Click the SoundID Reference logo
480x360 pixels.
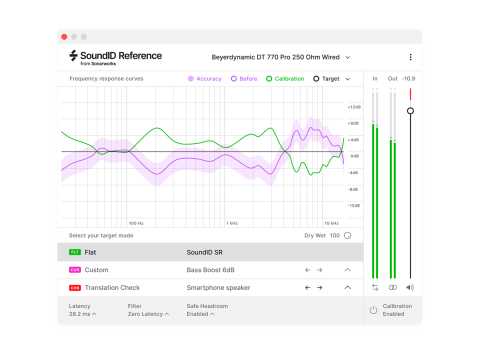(x=115, y=57)
